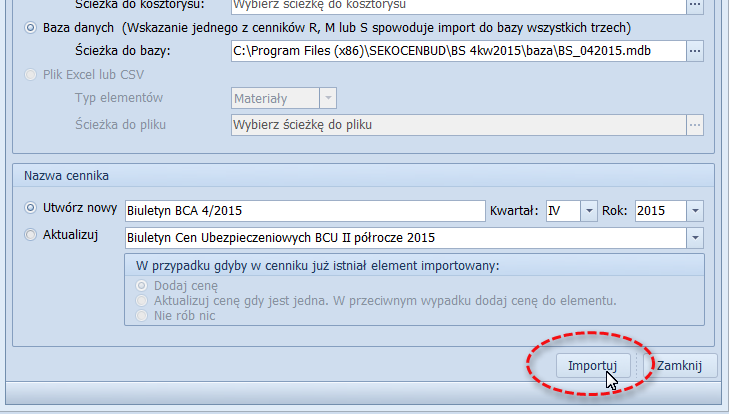Viewport: 729px width, 414px height.
Task: Click the Ścieżka do kosztorysu path field
Action: 455,5
